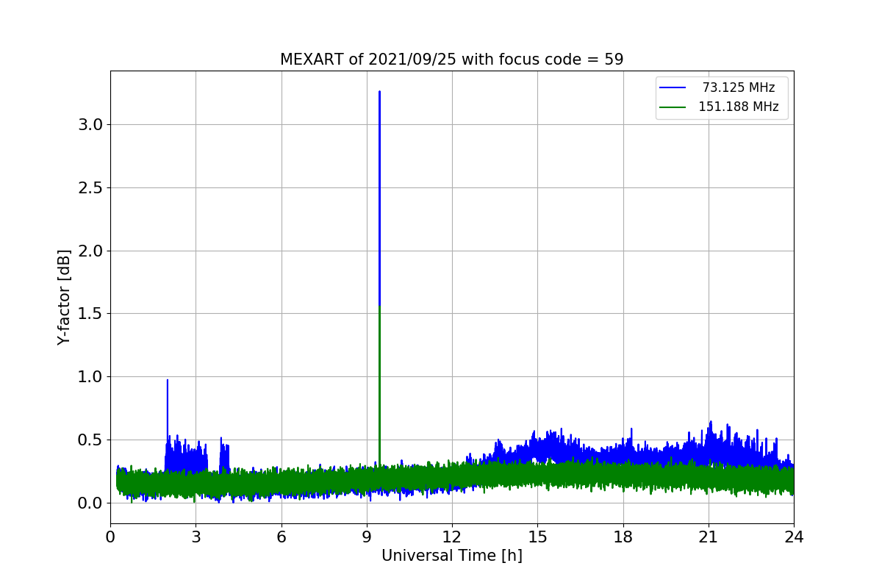Click the tall blue spike peak near 9.5 h
The height and width of the screenshot is (588, 882).
pos(379,92)
